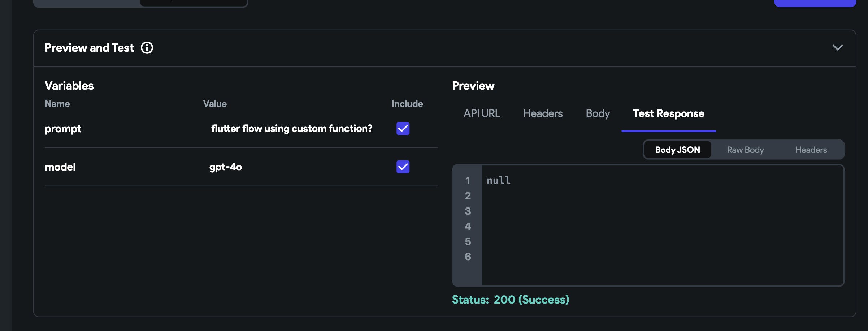Click the info icon beside Preview and Test
Image resolution: width=868 pixels, height=331 pixels.
(x=147, y=48)
